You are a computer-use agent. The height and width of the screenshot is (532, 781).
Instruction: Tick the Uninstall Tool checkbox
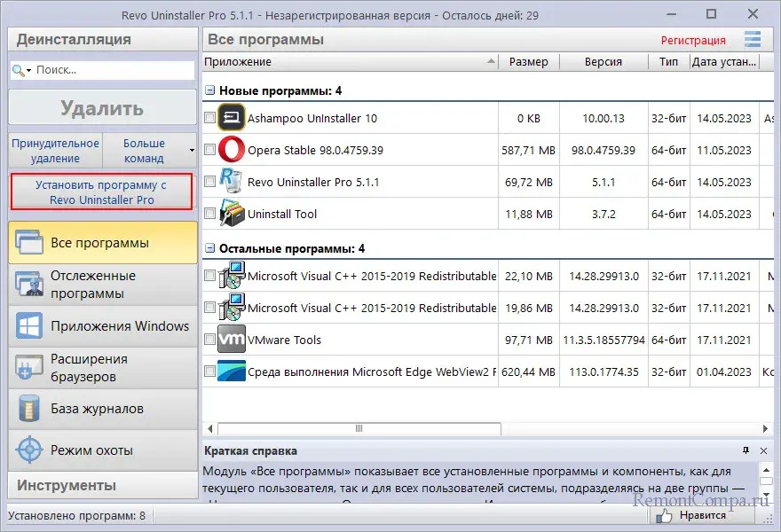[209, 214]
